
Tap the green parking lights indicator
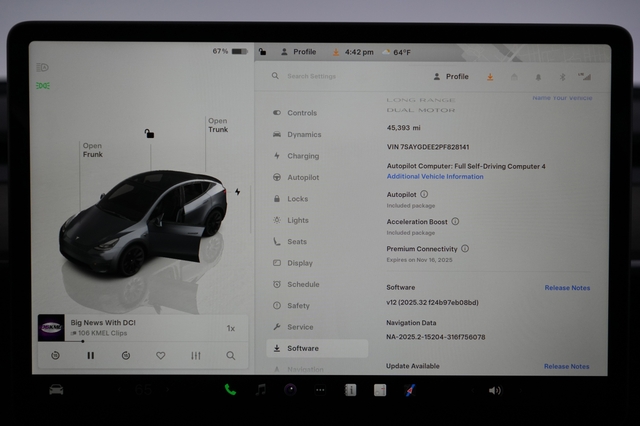(43, 86)
